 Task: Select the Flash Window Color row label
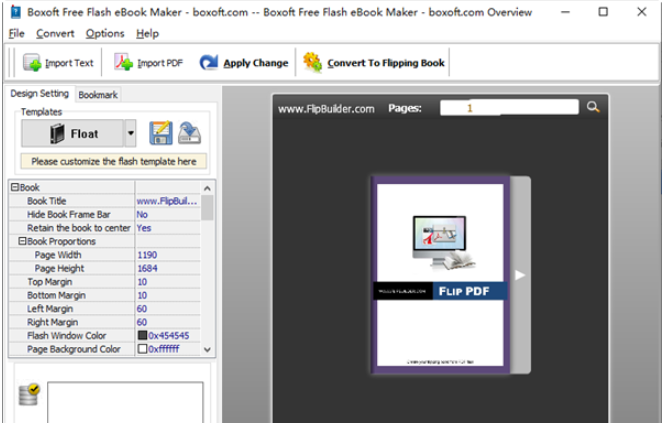[66, 336]
